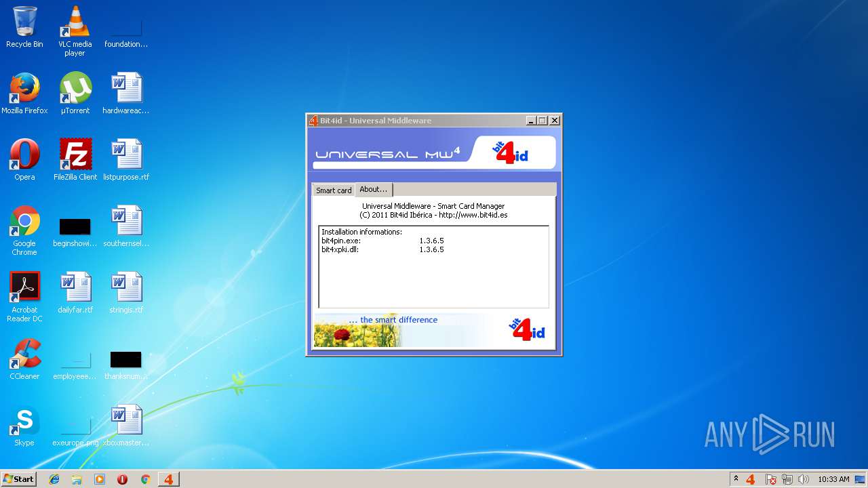
Task: Select the stringis.rtf document
Action: pyautogui.click(x=126, y=293)
